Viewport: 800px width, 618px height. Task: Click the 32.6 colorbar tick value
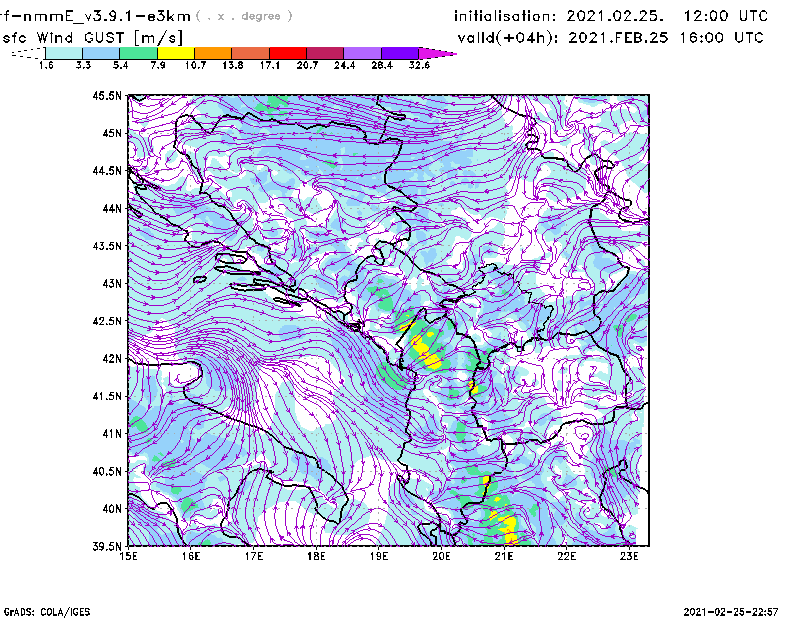coord(419,65)
